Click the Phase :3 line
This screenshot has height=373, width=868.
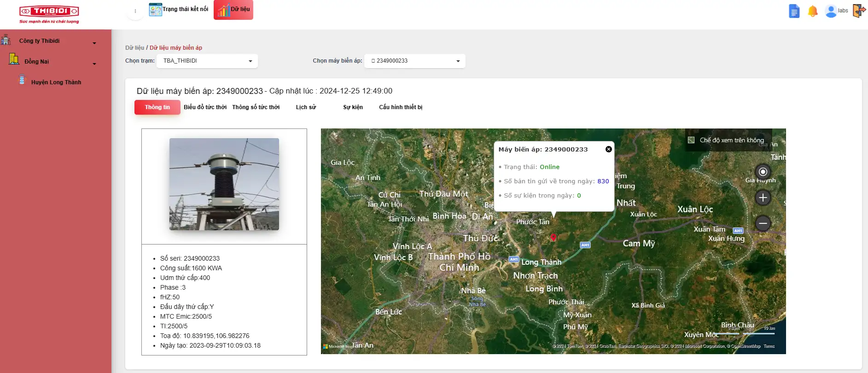173,287
